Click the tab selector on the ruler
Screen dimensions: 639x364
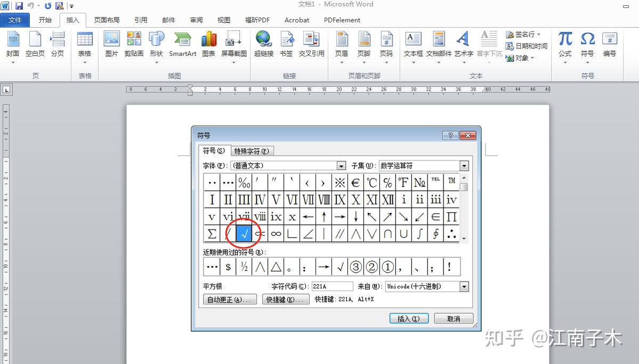click(x=7, y=90)
